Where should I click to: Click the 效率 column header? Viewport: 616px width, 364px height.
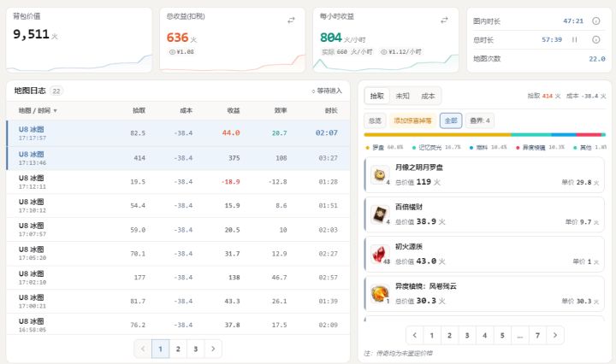(x=281, y=110)
